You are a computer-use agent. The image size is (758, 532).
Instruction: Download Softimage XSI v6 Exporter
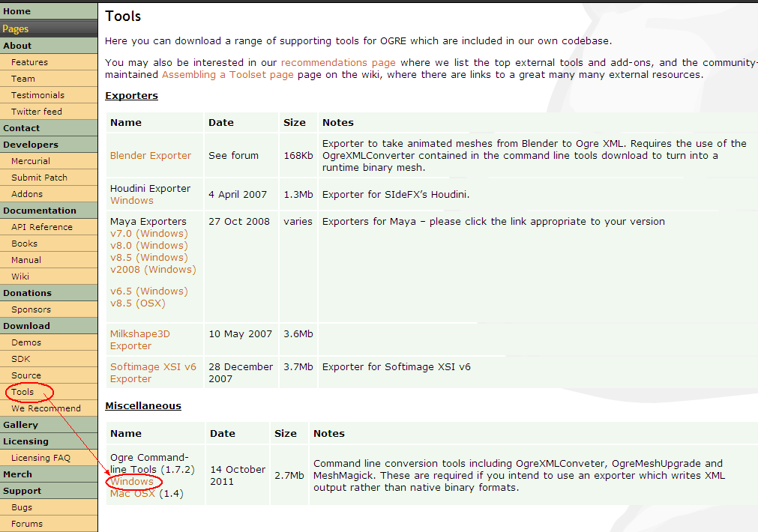pyautogui.click(x=153, y=372)
